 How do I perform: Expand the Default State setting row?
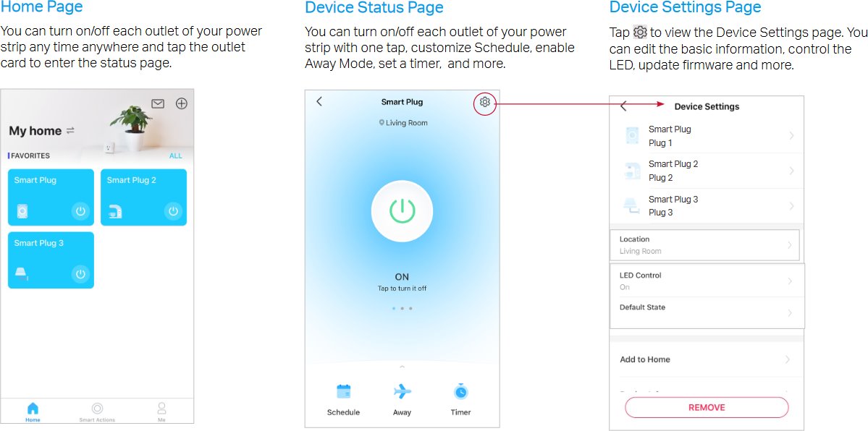[705, 312]
